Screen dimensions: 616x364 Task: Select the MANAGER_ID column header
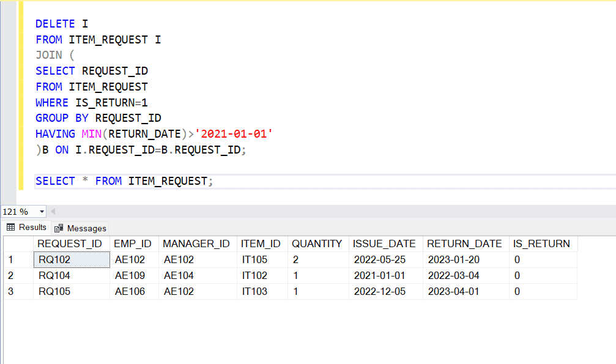click(197, 243)
